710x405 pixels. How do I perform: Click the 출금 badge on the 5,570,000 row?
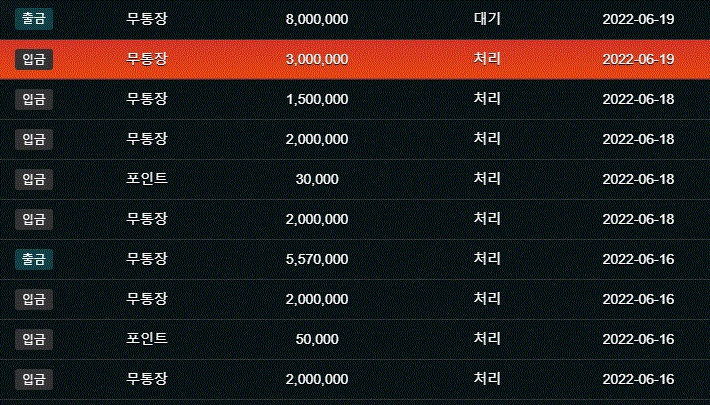click(x=34, y=259)
